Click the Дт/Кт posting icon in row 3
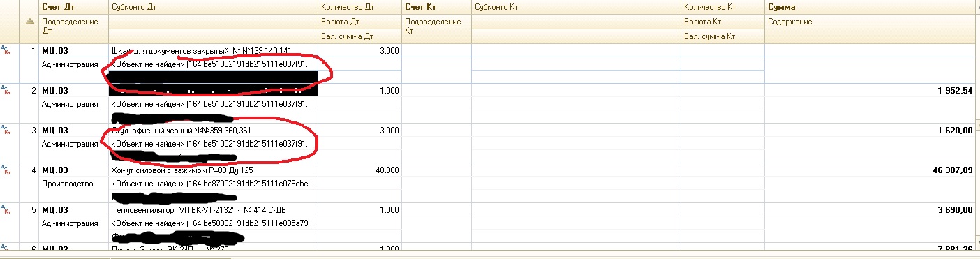The height and width of the screenshot is (259, 980). 5,131
